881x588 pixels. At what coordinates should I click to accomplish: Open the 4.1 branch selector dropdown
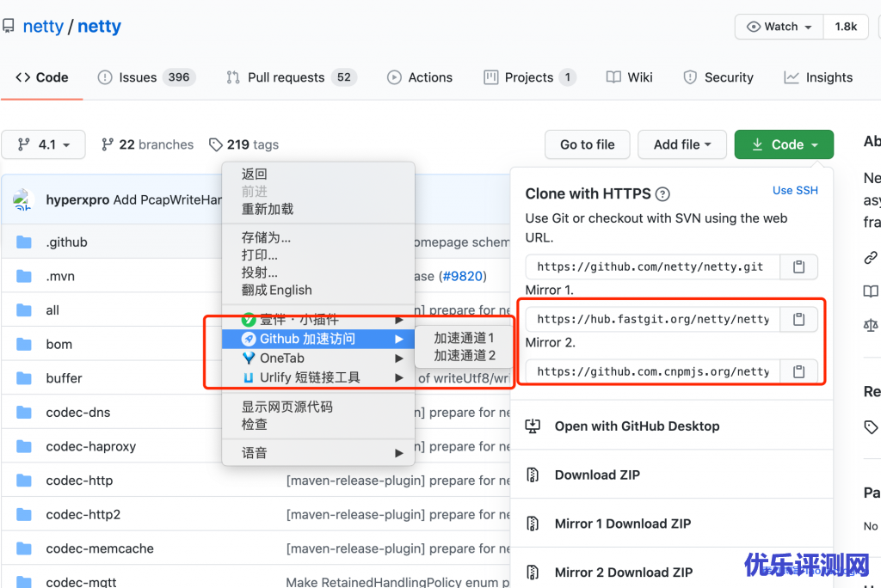44,144
